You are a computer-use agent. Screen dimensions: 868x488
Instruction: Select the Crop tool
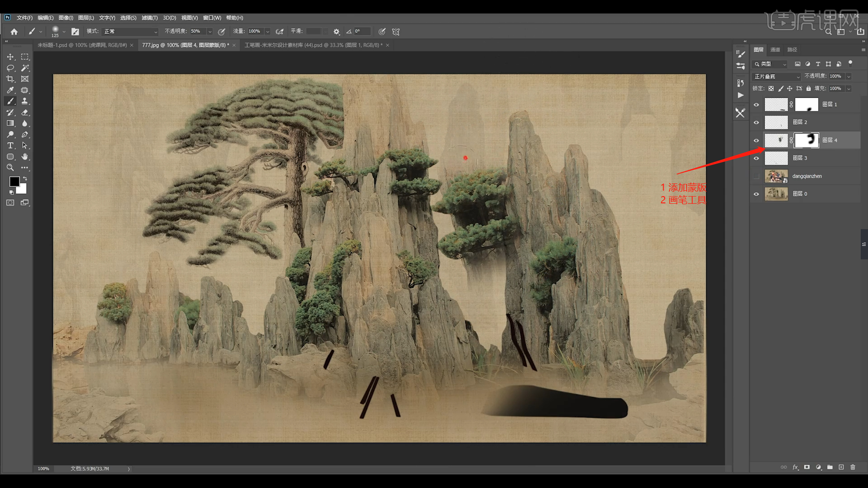coord(10,79)
